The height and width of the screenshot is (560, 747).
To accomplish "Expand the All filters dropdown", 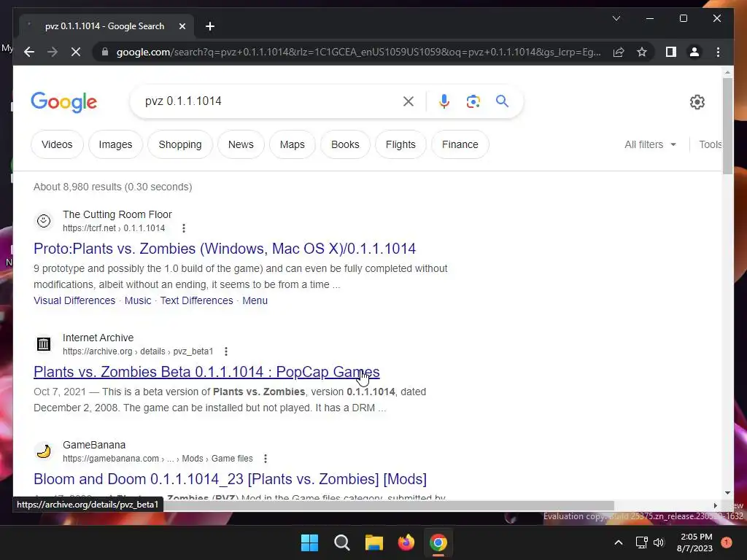I will point(650,144).
